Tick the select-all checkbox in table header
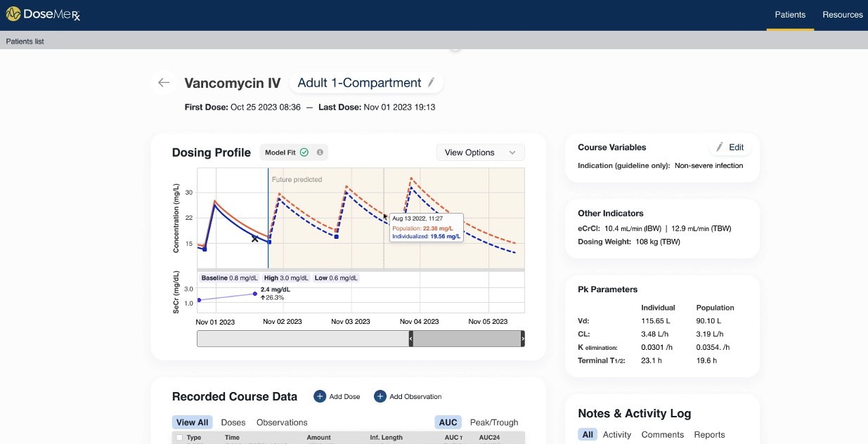Screen dimensions: 868x444 pos(179,438)
